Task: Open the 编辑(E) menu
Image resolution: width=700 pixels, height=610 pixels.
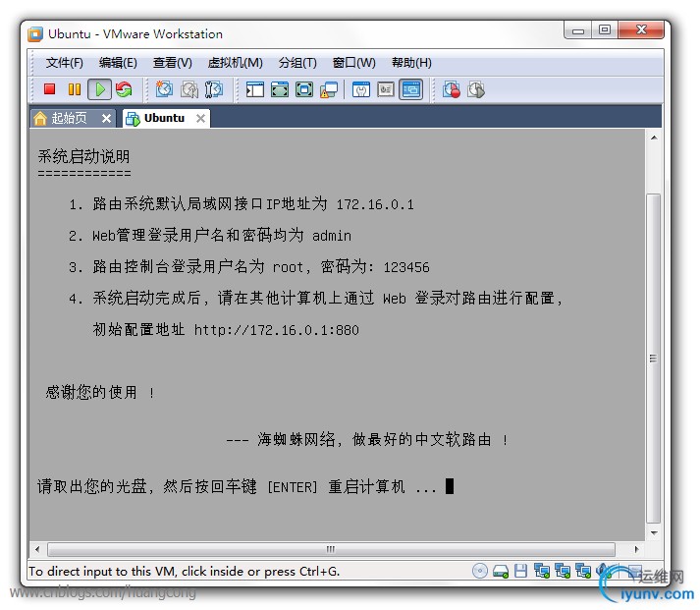Action: pyautogui.click(x=118, y=63)
